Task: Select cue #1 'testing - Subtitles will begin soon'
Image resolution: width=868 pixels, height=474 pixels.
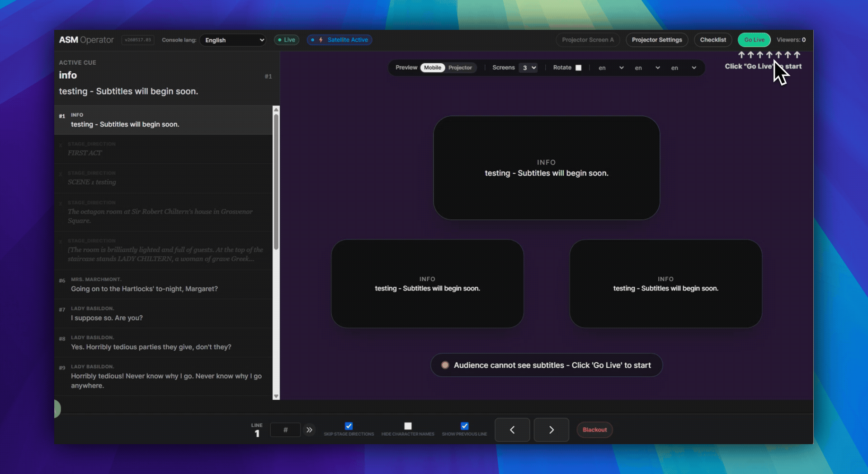Action: tap(163, 120)
